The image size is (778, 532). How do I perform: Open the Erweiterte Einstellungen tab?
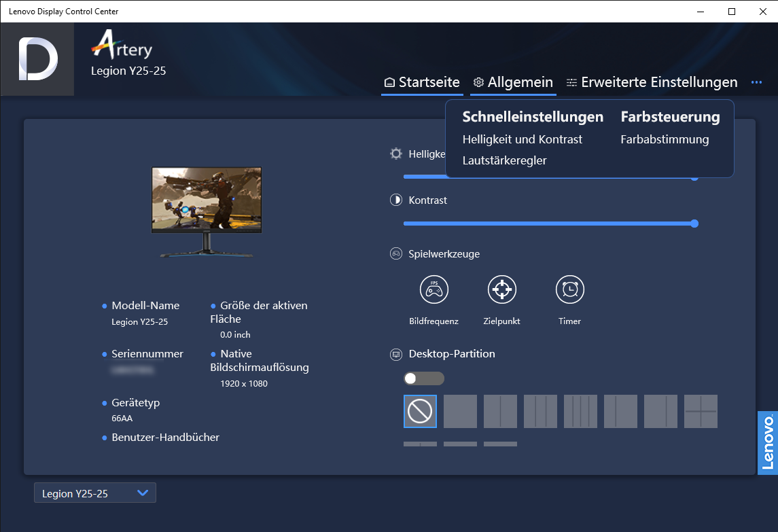[652, 82]
